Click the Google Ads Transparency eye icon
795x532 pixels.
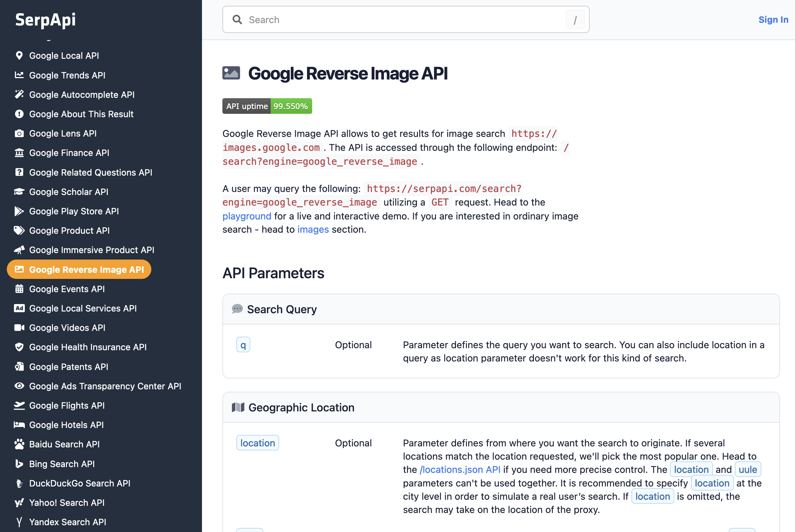pyautogui.click(x=19, y=386)
